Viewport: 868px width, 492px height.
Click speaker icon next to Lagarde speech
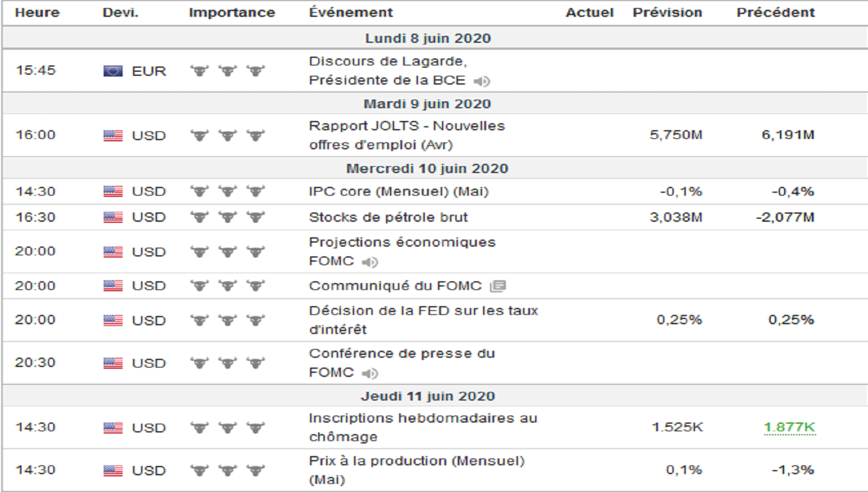(x=481, y=81)
